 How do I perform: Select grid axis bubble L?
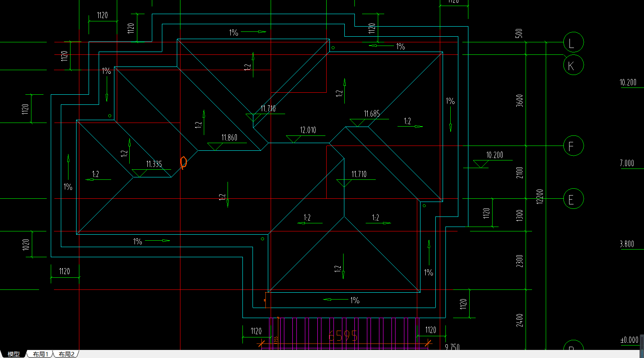tap(574, 42)
